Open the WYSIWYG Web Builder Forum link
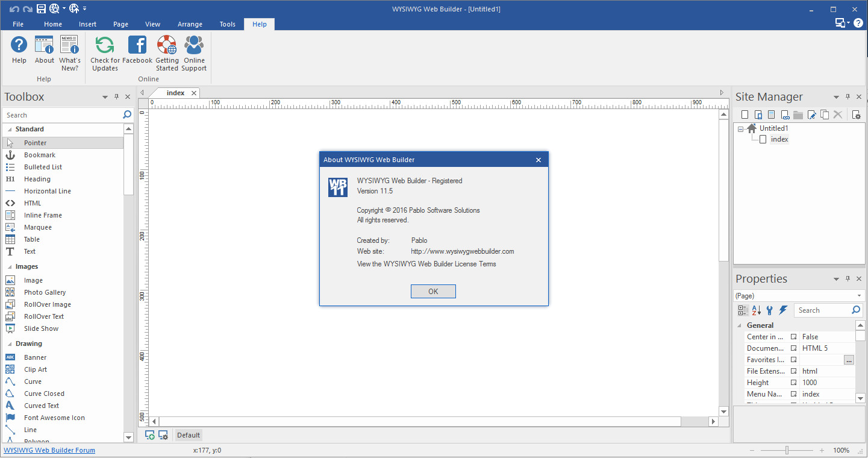Screen dimensions: 868x458 tap(49, 450)
